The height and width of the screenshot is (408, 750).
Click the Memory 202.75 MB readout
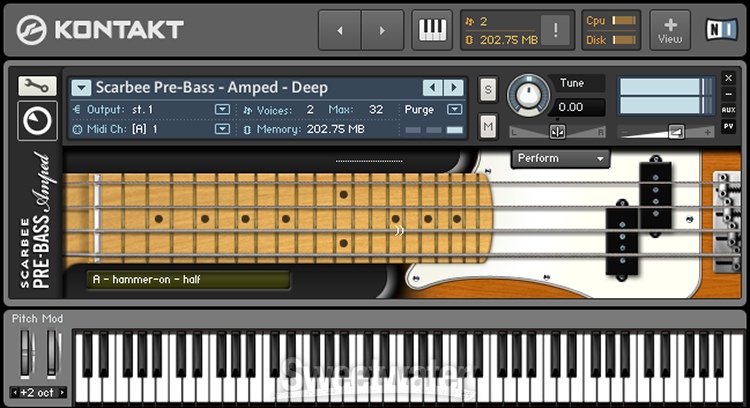[335, 129]
